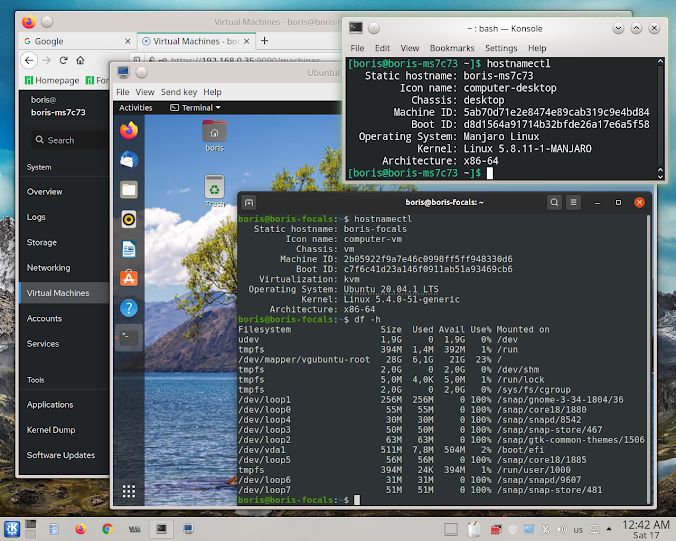Open Thunderbird mail in Ubuntu dock
Screen dimensions: 676x541
click(x=129, y=160)
